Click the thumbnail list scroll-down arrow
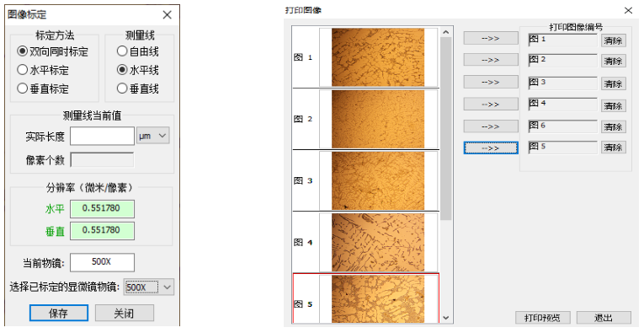Viewport: 644px width, 333px height. [446, 318]
